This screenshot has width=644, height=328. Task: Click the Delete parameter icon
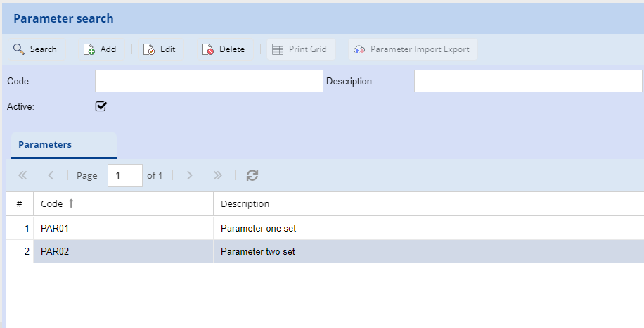(208, 49)
